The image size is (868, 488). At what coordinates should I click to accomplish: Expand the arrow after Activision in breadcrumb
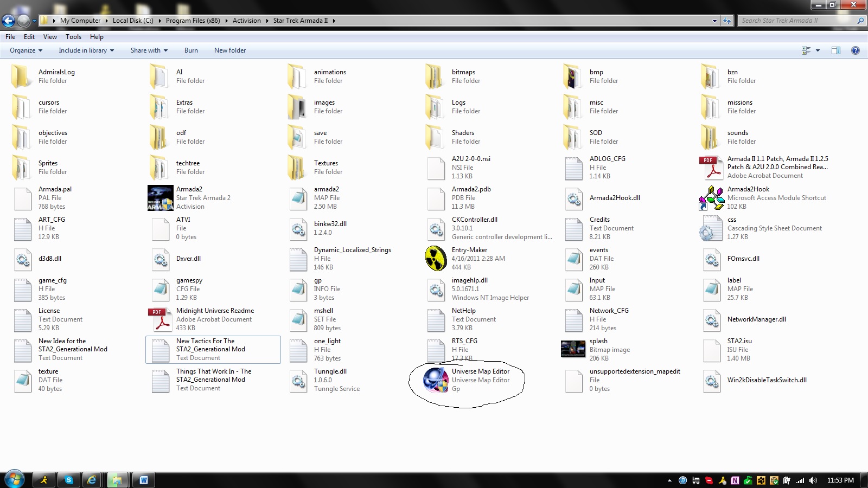point(267,21)
